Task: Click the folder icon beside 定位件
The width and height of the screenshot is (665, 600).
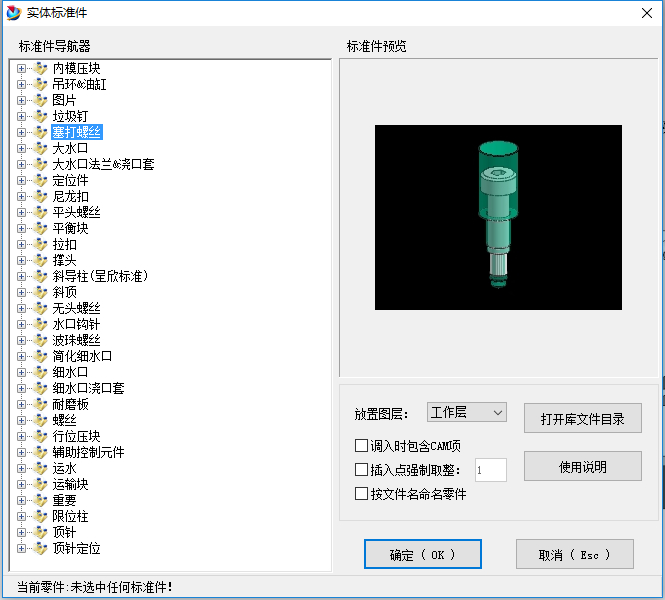Action: 40,180
